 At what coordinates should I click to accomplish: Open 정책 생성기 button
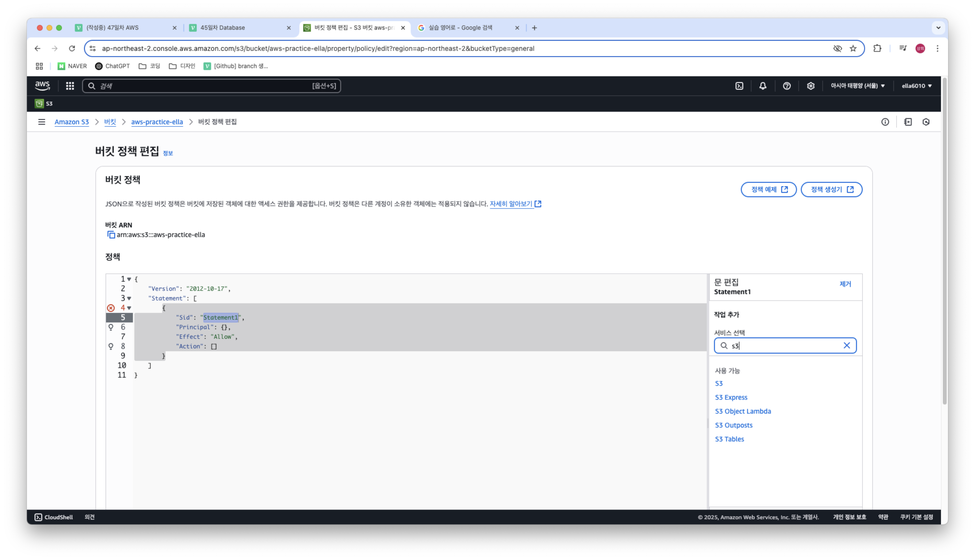point(831,190)
